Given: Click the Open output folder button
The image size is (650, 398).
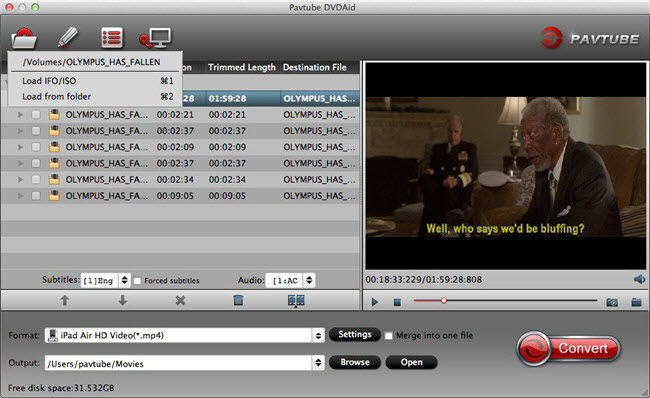Looking at the screenshot, I should pos(411,362).
